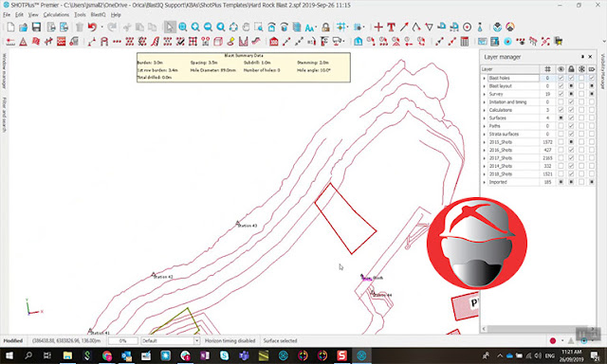Select the downward triangle tool

[429, 27]
